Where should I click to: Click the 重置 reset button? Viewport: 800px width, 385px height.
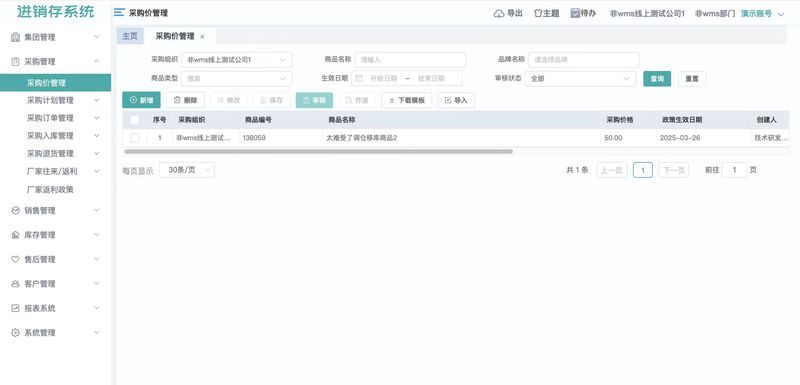point(692,79)
